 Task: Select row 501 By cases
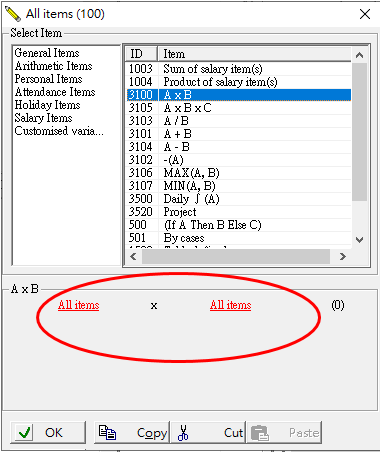click(x=239, y=238)
